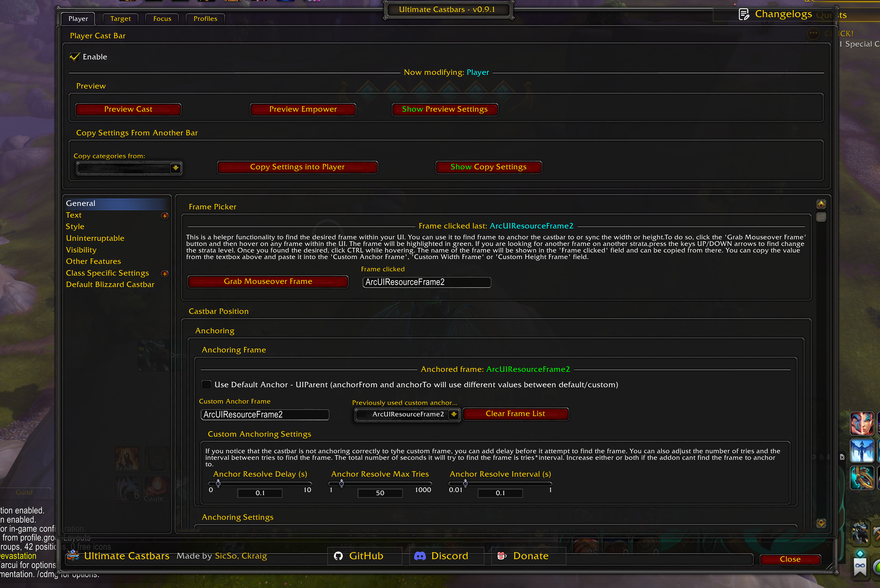Open the Visibility category

coord(81,250)
